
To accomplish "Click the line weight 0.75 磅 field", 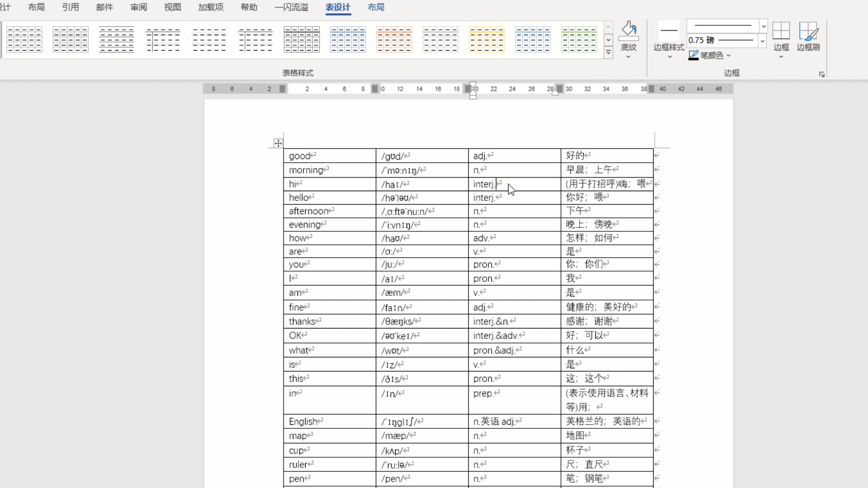I will 722,41.
